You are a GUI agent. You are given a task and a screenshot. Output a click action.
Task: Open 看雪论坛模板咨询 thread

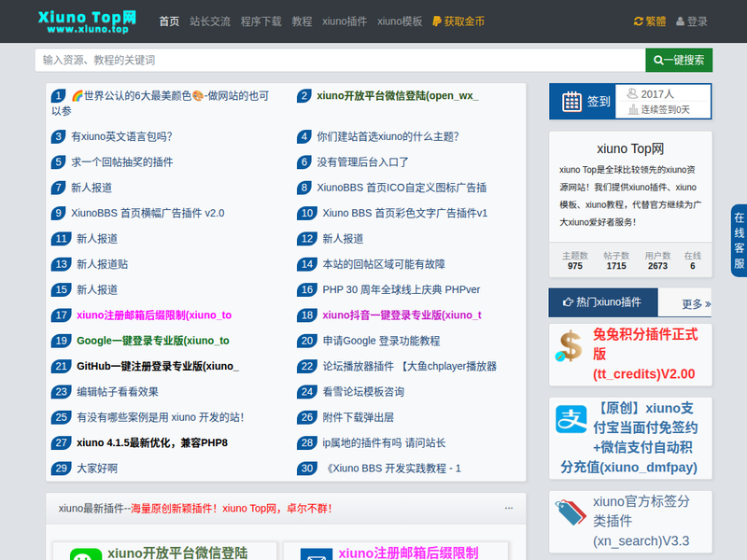(x=363, y=392)
